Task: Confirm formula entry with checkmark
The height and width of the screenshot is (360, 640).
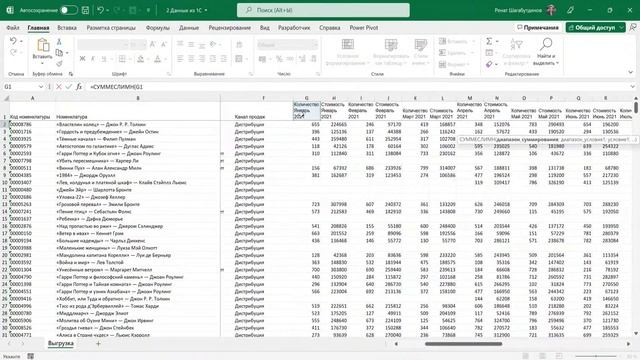Action: 69,87
